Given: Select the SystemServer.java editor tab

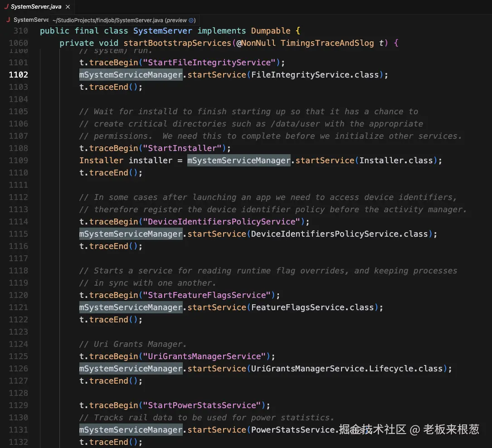Looking at the screenshot, I should pos(37,7).
